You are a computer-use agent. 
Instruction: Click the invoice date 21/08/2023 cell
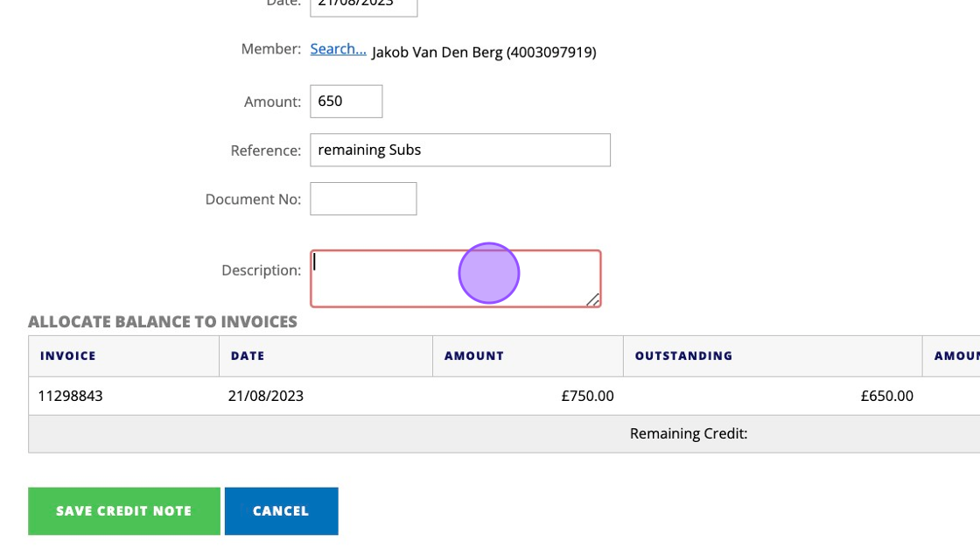click(266, 396)
